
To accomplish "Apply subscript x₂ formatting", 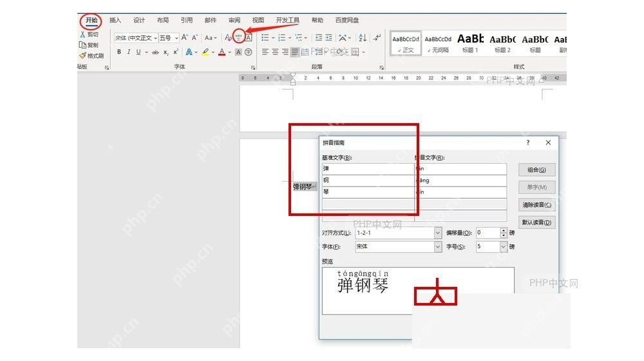I will pos(166,52).
